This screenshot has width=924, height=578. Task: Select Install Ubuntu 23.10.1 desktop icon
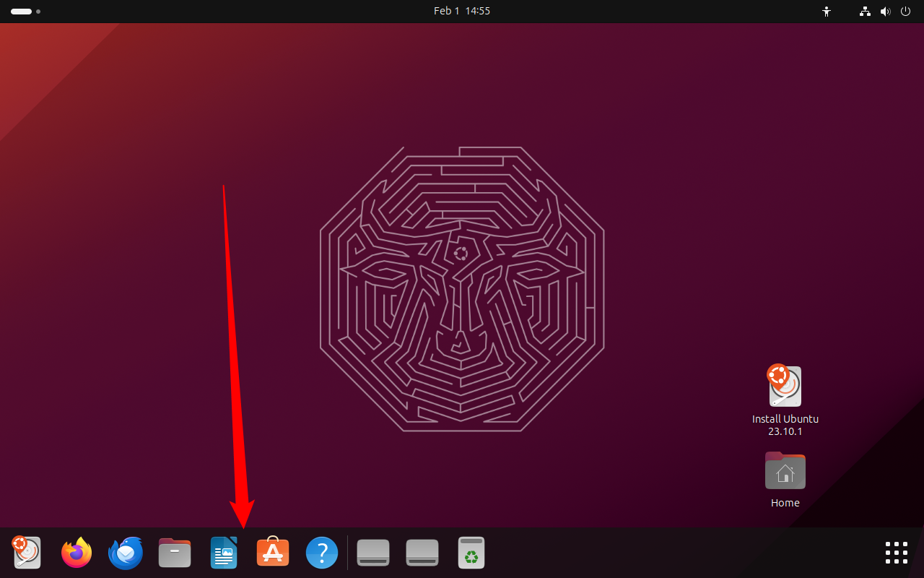(785, 400)
